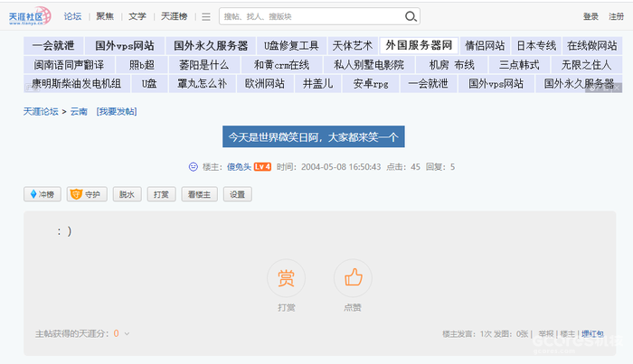Open the 云南 breadcrumb link
Screen dimensions: 633x364
pos(79,111)
